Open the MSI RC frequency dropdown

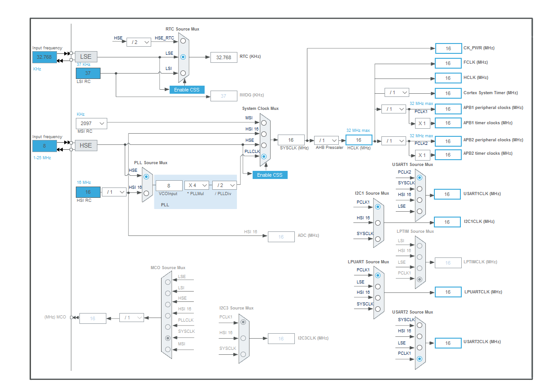coord(91,123)
